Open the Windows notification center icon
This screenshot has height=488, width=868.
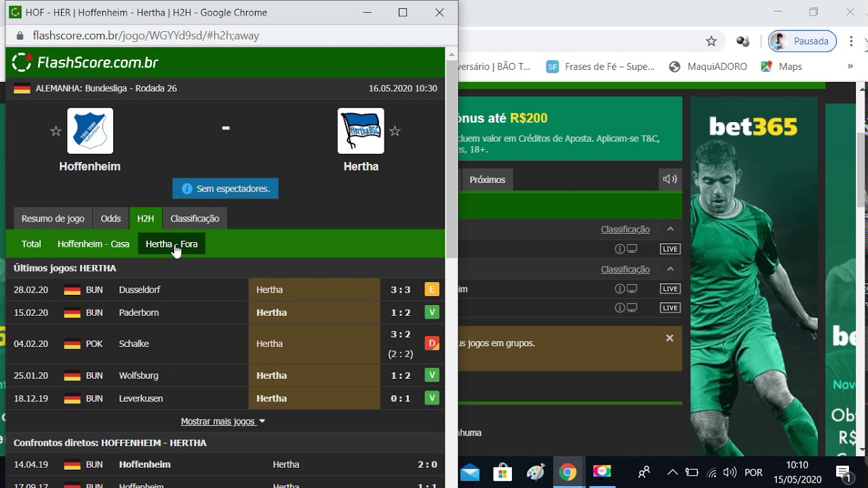844,473
